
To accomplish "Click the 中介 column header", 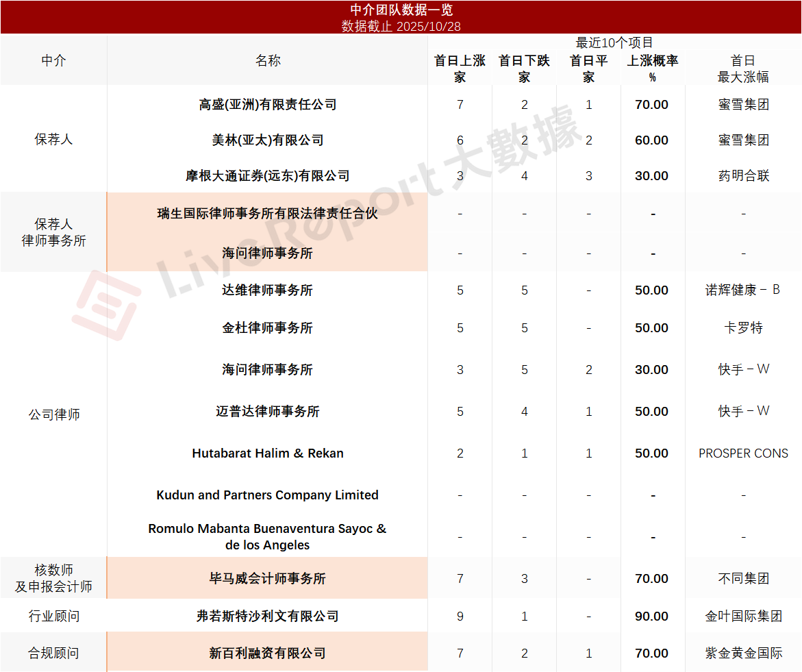I will pyautogui.click(x=53, y=60).
